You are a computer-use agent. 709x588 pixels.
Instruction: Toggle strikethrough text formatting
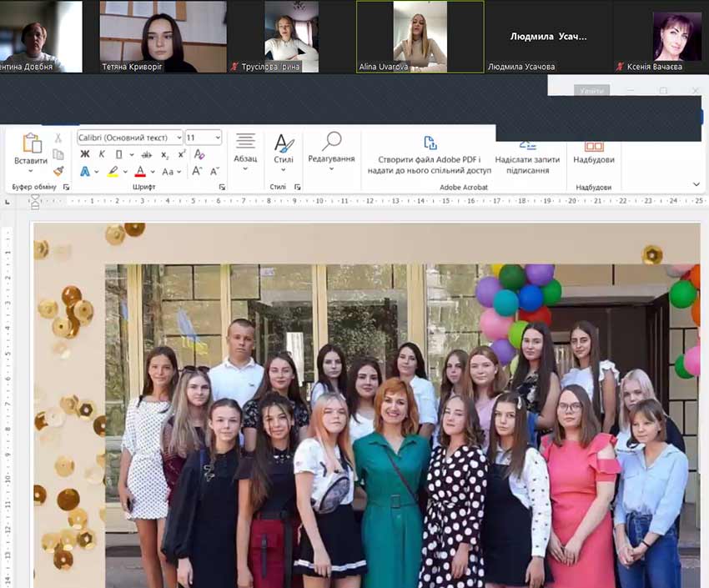146,154
